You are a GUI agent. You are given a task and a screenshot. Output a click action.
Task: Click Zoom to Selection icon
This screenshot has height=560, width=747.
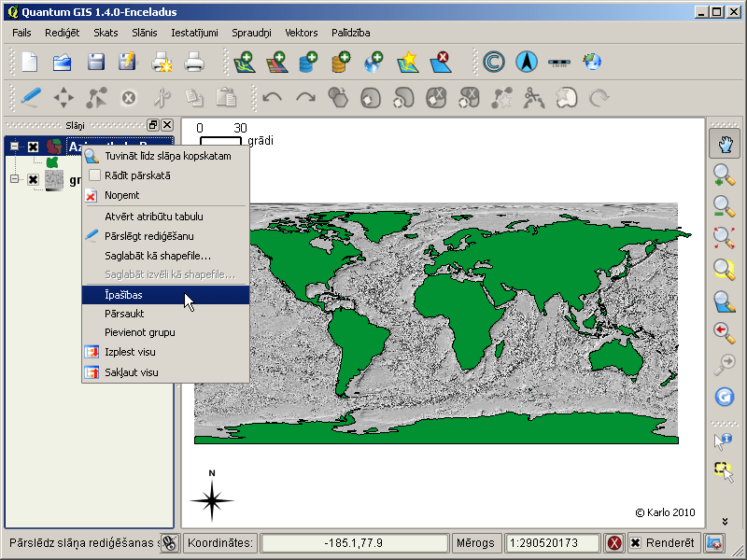[725, 269]
